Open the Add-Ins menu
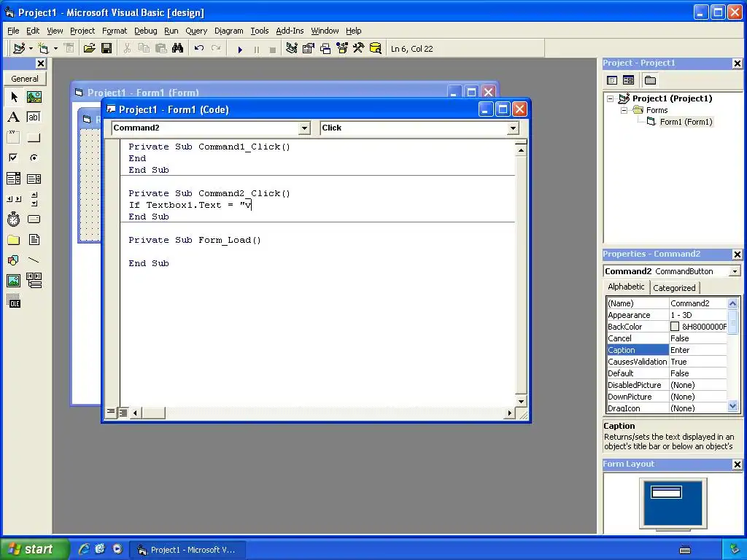 [x=290, y=31]
